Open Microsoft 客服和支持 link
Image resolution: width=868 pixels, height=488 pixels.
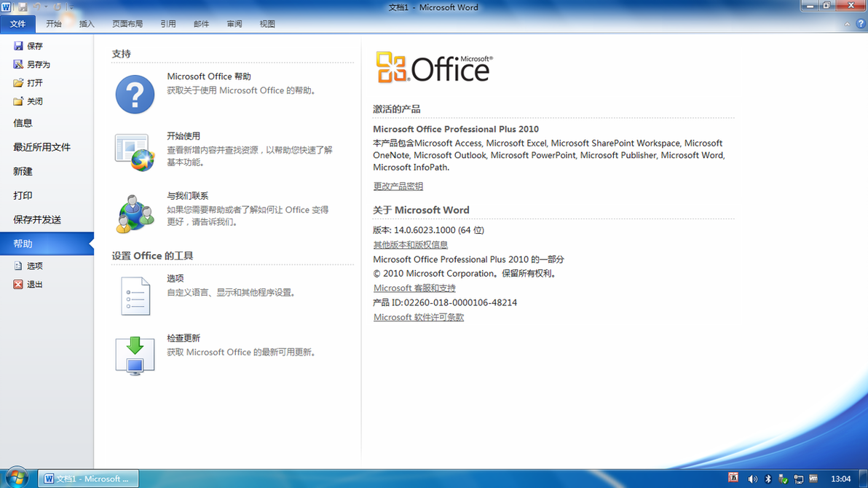[414, 288]
